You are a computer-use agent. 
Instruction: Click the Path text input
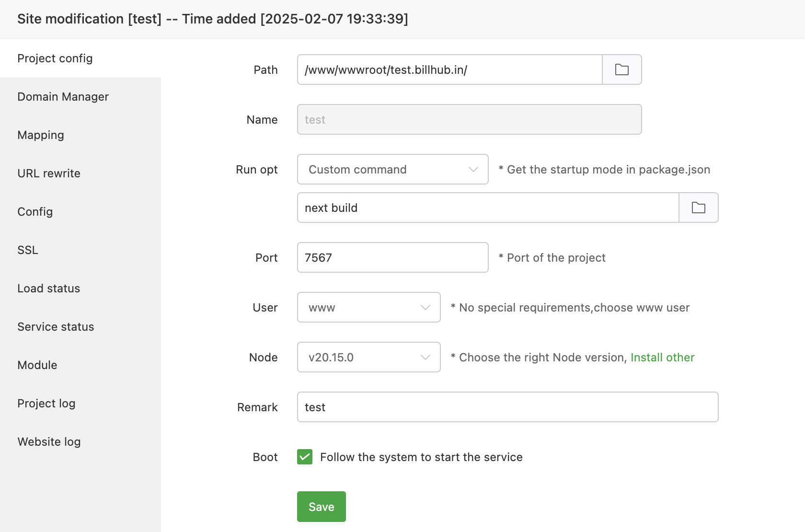(x=449, y=70)
